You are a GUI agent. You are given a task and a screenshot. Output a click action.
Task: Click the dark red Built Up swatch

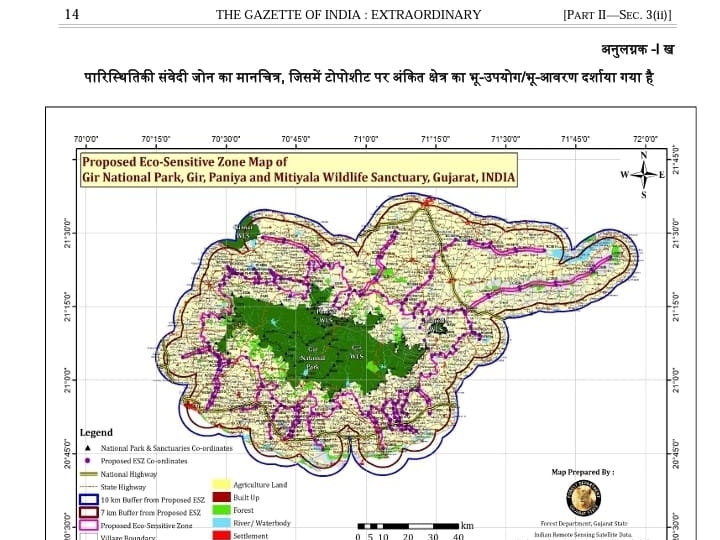tap(218, 497)
